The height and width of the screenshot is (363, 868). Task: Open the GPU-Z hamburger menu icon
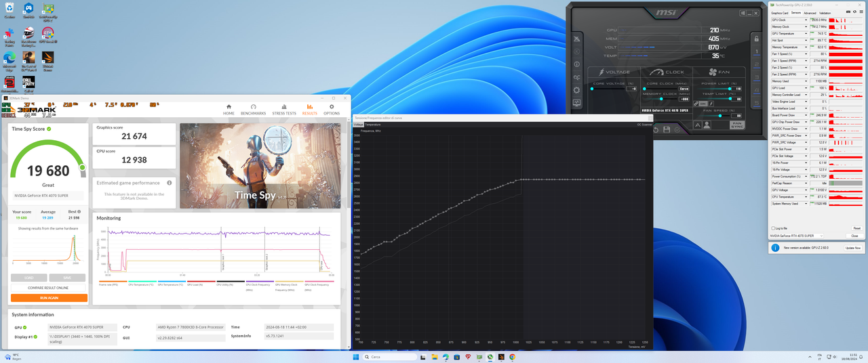(x=861, y=12)
